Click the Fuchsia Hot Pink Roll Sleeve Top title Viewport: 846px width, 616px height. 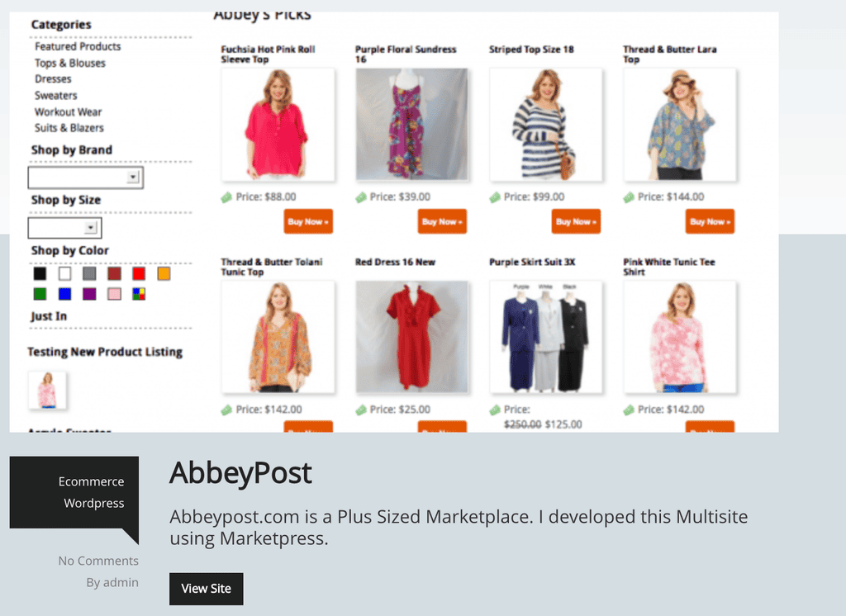pyautogui.click(x=268, y=54)
